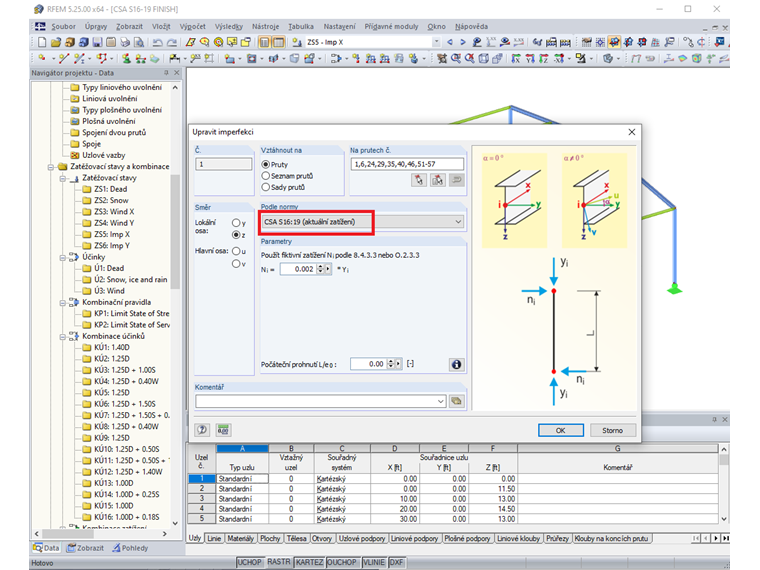Click the second member pick icon beside it
760x570 pixels.
point(437,180)
